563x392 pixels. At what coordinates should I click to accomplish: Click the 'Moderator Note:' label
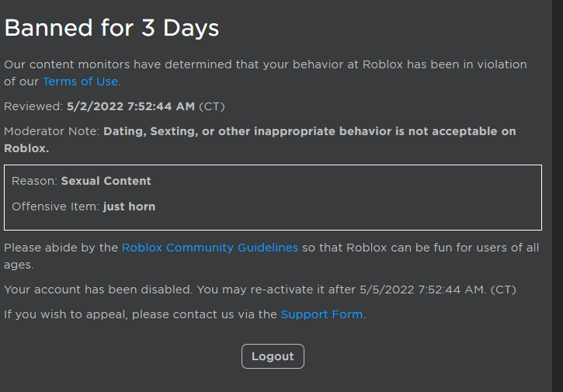(x=51, y=131)
